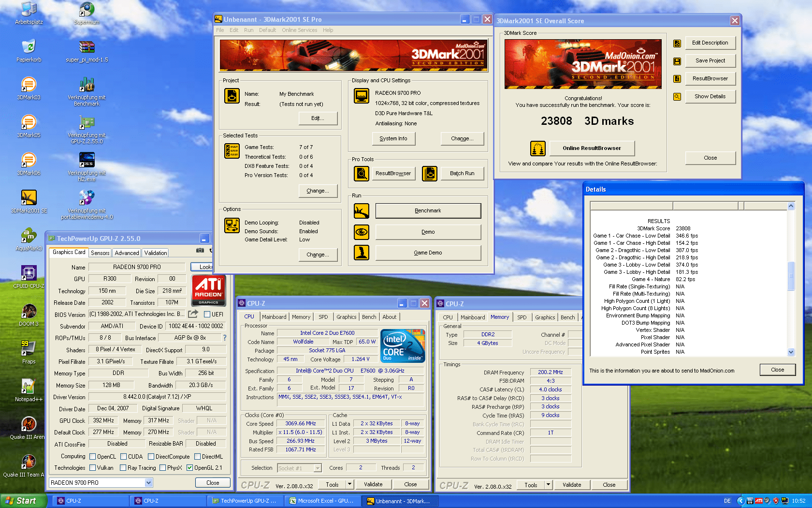Select the Quake III Arena desktop icon

click(29, 428)
